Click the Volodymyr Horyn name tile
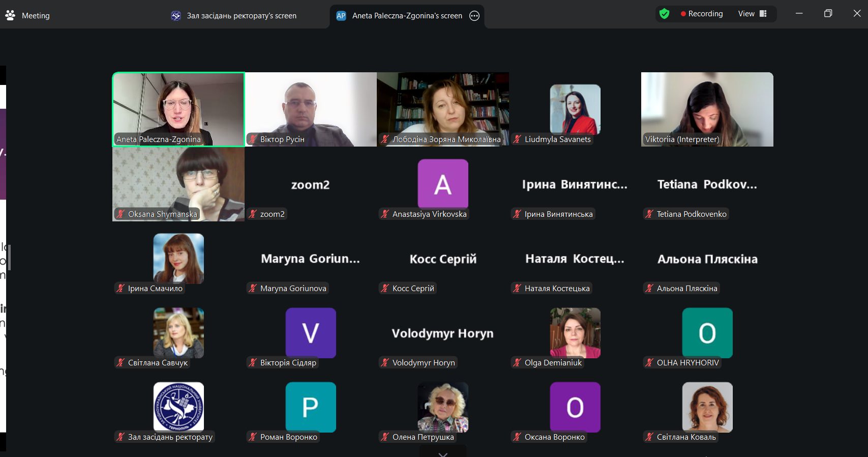 point(442,333)
